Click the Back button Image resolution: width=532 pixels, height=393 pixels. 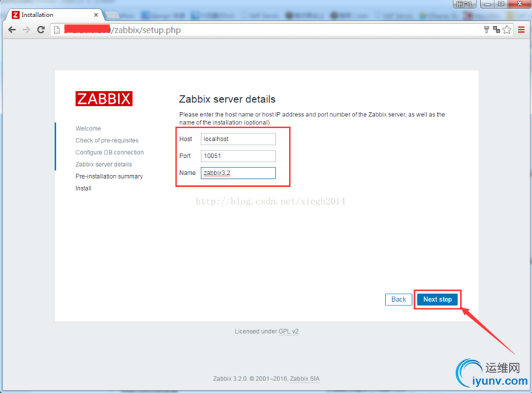coord(399,300)
